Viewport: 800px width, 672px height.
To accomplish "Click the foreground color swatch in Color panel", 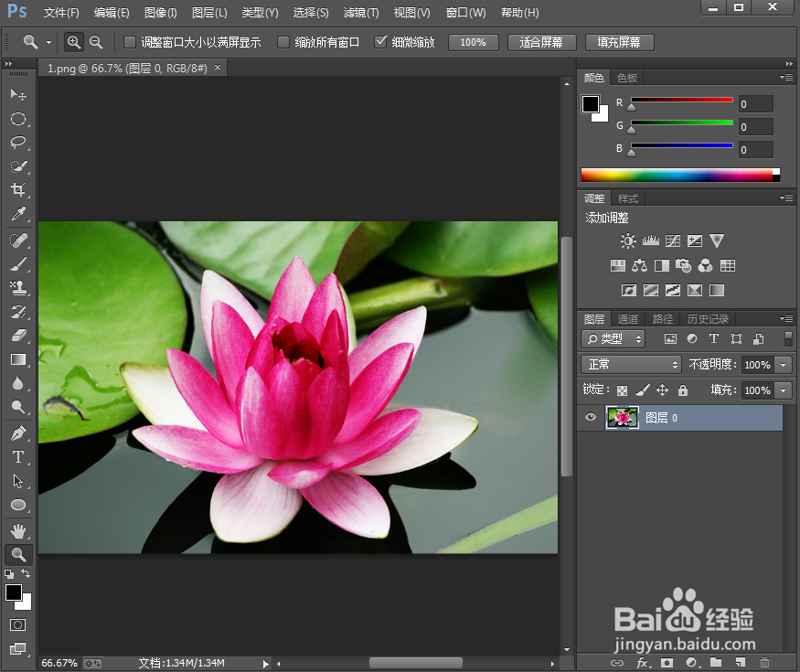I will 591,104.
